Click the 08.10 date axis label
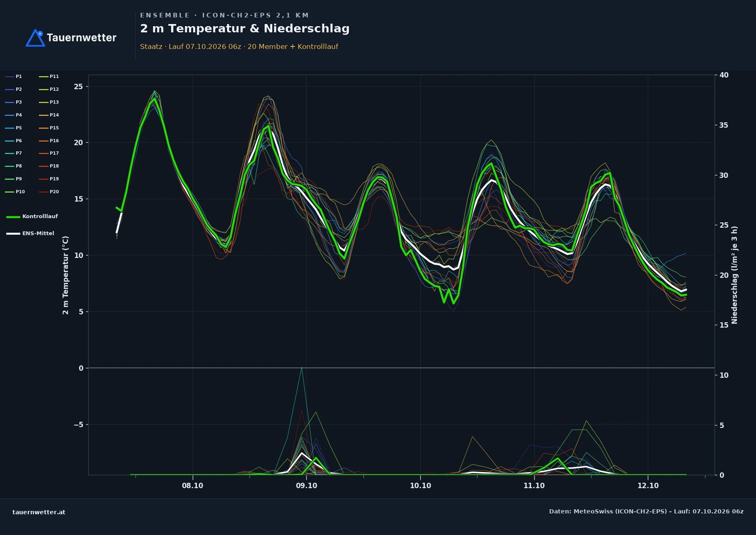The image size is (756, 535). point(193,486)
